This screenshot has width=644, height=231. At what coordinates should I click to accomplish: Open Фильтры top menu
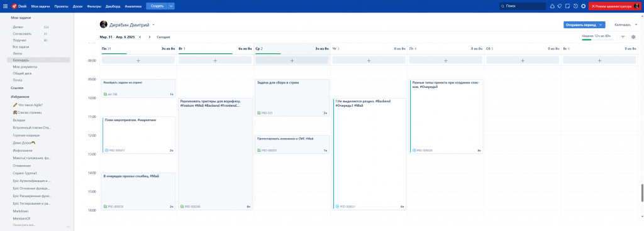[x=94, y=6]
